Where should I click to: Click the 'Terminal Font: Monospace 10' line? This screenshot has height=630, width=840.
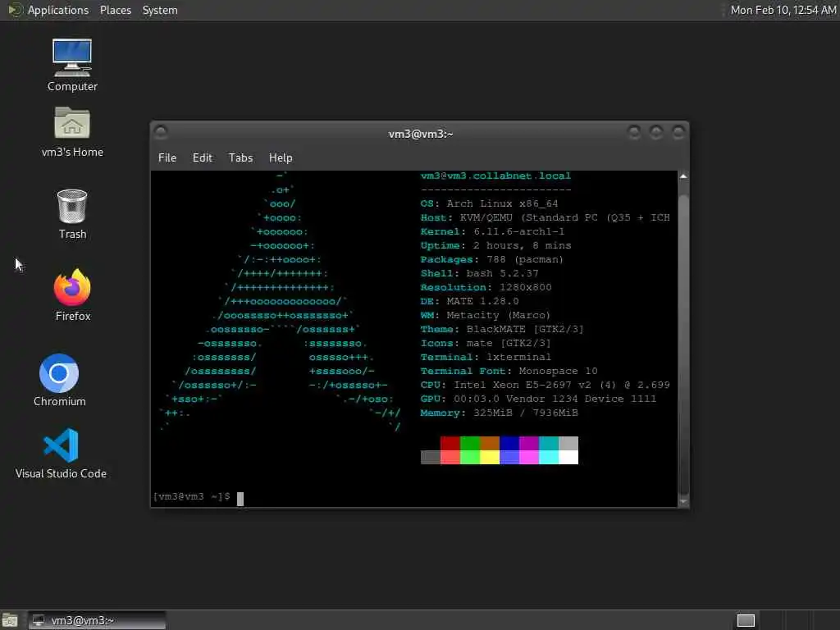click(509, 371)
